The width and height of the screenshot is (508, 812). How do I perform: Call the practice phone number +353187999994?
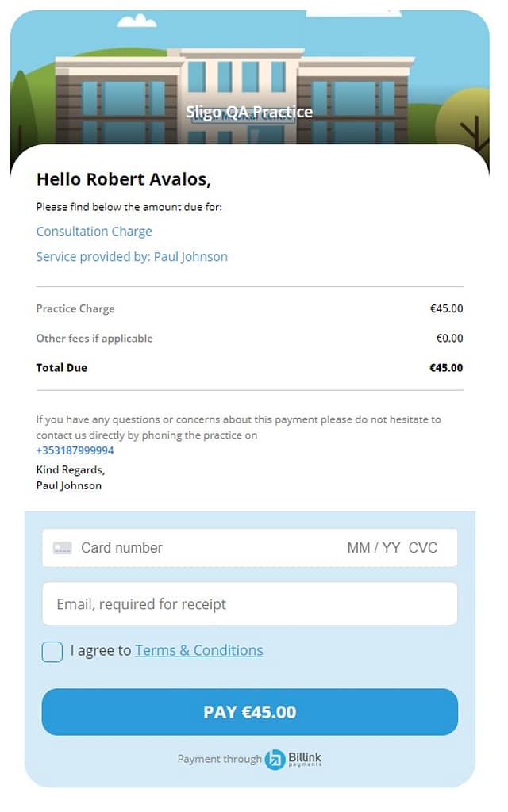click(x=75, y=450)
